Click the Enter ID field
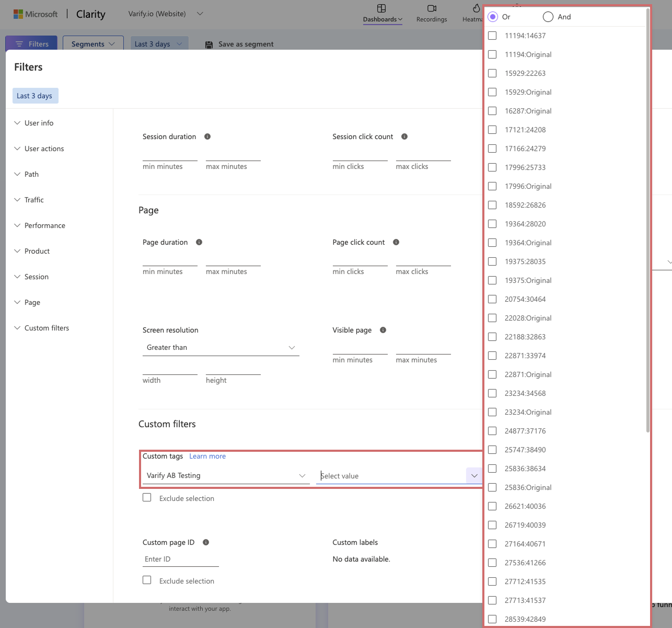This screenshot has width=672, height=628. coord(181,559)
